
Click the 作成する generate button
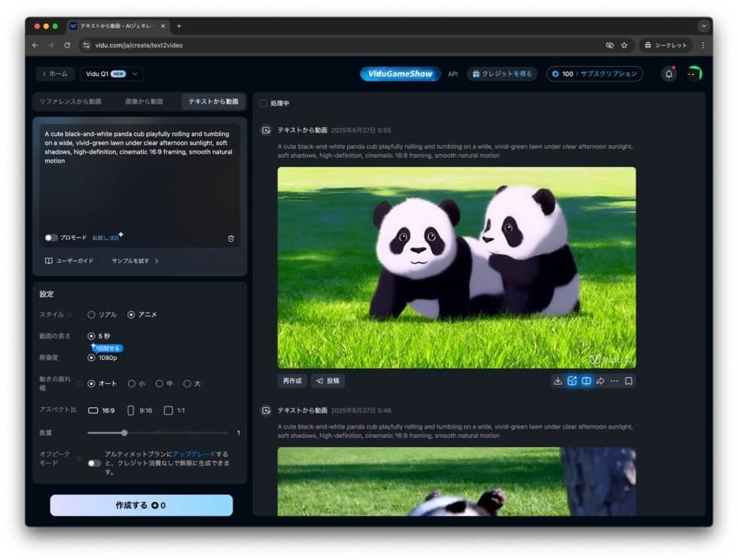click(142, 505)
